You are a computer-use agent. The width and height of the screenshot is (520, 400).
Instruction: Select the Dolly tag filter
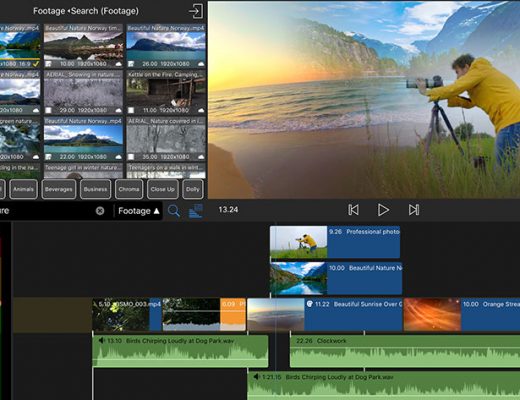193,189
